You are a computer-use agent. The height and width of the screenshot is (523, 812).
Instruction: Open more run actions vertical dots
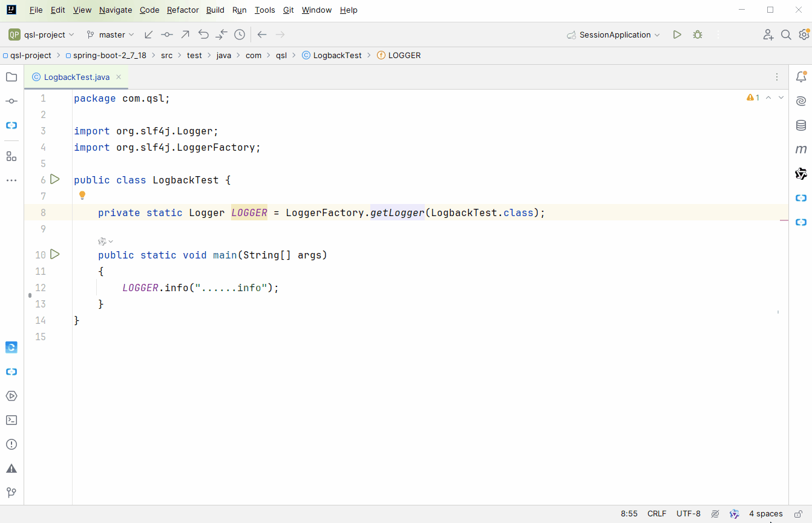click(x=718, y=35)
